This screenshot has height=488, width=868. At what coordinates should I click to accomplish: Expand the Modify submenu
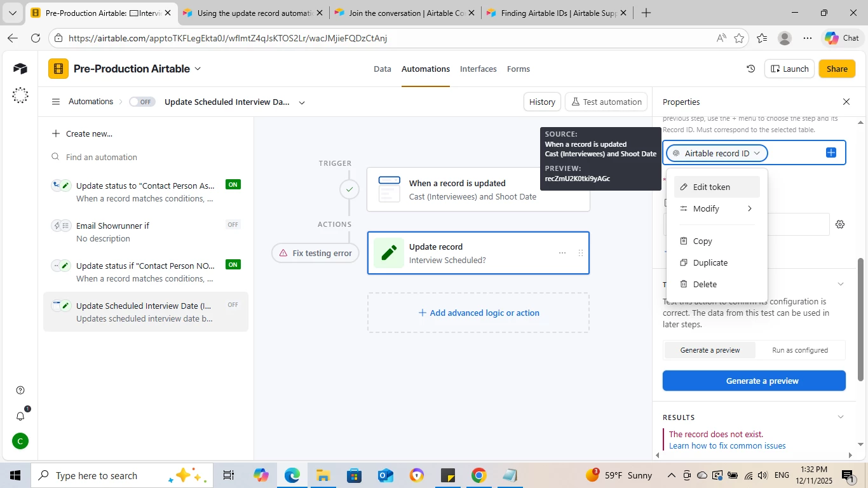click(717, 208)
